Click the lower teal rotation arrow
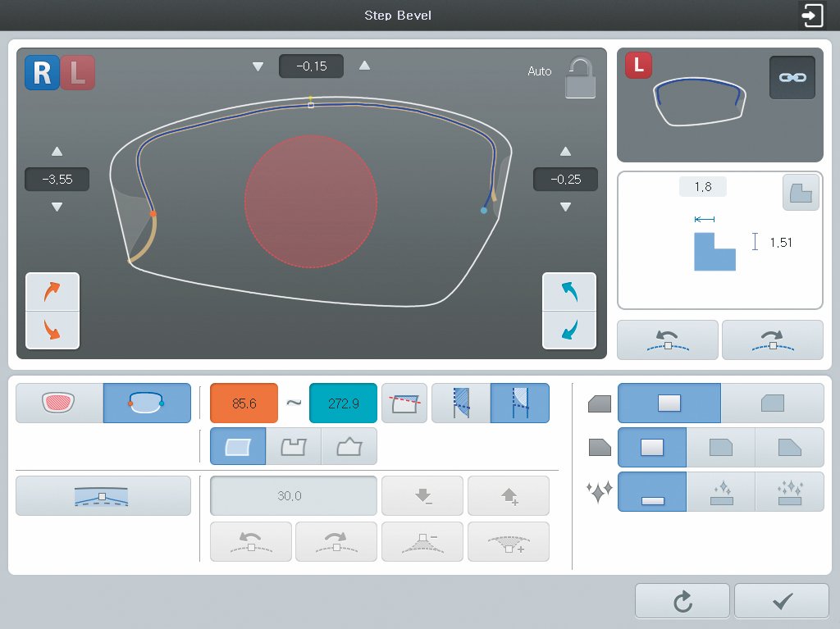This screenshot has height=629, width=840. click(569, 330)
